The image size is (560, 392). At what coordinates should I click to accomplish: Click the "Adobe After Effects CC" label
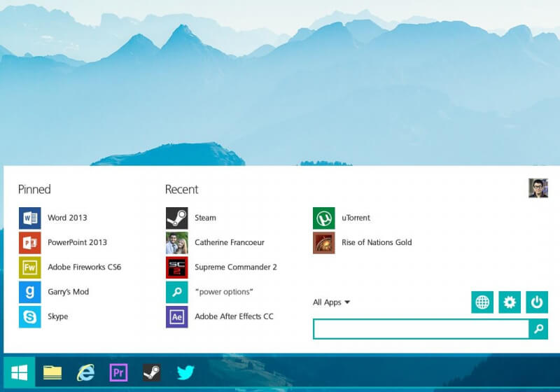pos(234,316)
